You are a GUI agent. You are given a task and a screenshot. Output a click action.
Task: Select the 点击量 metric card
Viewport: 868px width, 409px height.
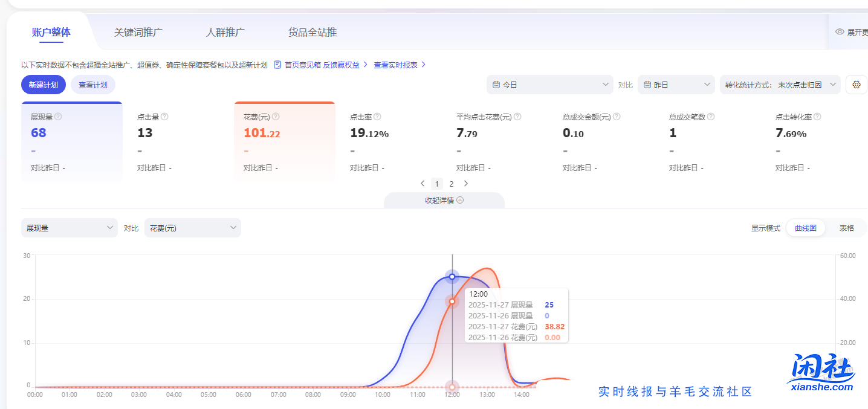(178, 139)
